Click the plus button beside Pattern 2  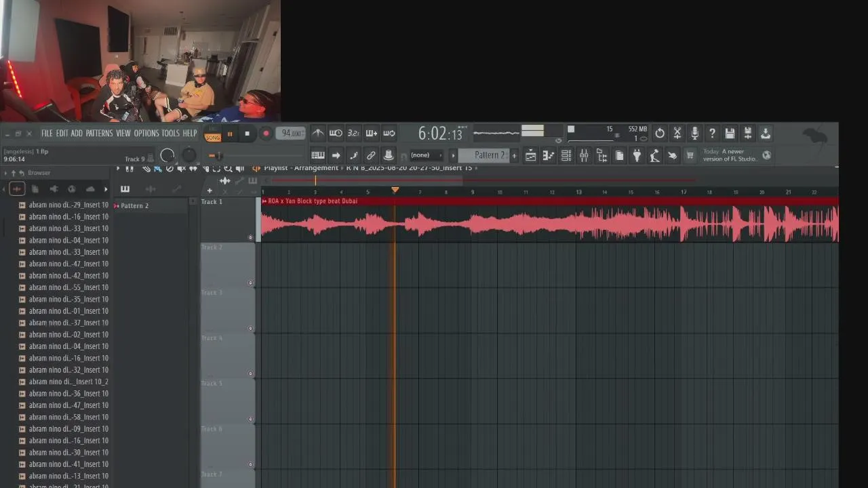point(514,155)
